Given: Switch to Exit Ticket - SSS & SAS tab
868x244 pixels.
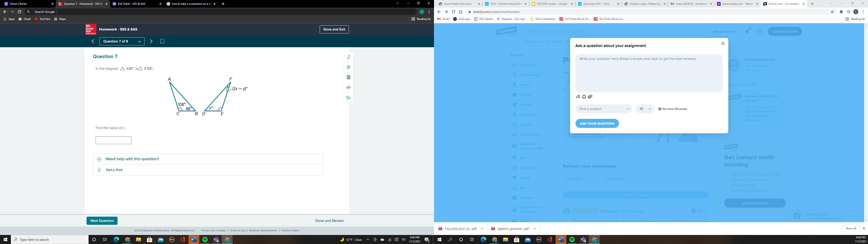Looking at the screenshot, I should coord(131,4).
